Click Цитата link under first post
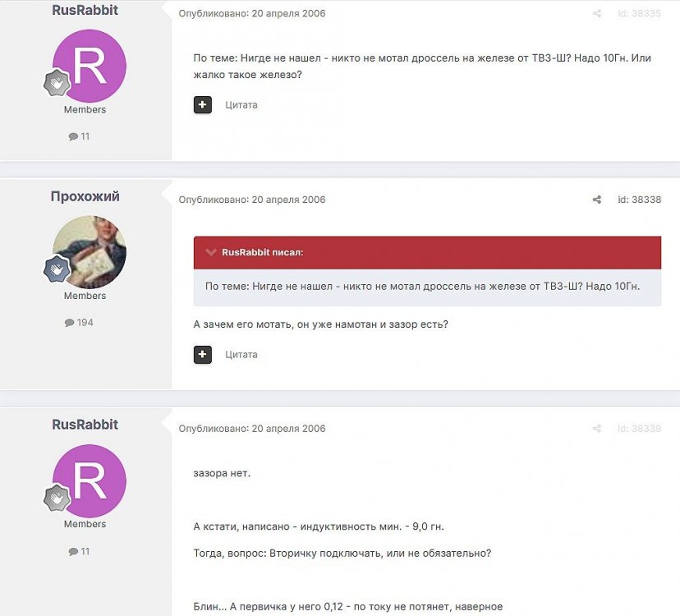 point(241,105)
